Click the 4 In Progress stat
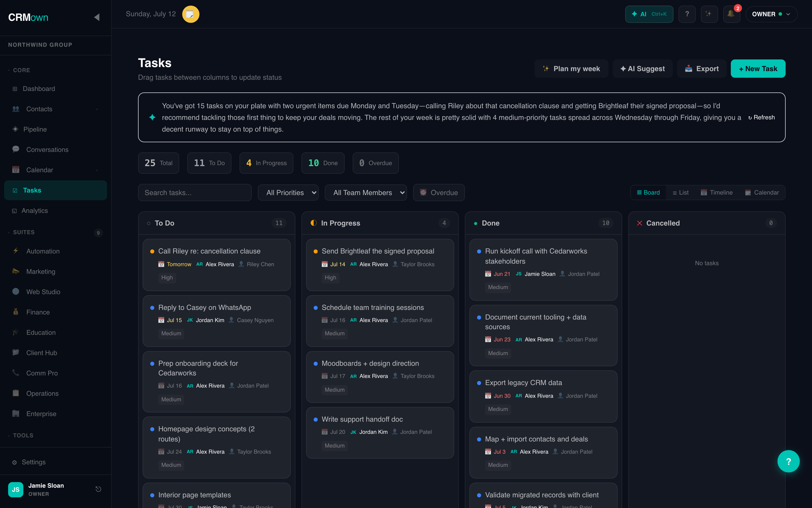The height and width of the screenshot is (508, 812). point(266,163)
